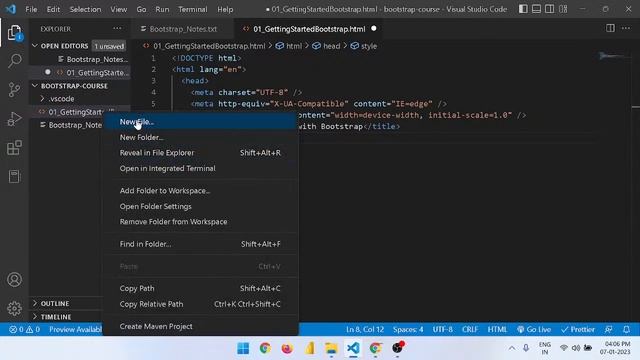Click errors and warnings status indicator
Image resolution: width=640 pixels, height=360 pixels.
point(24,329)
